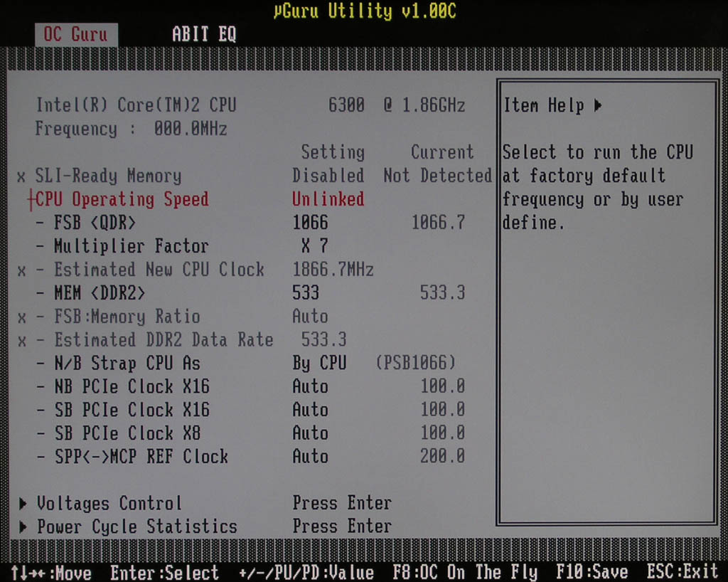The image size is (728, 582).
Task: Click current MEM value 533.3
Action: pyautogui.click(x=442, y=293)
